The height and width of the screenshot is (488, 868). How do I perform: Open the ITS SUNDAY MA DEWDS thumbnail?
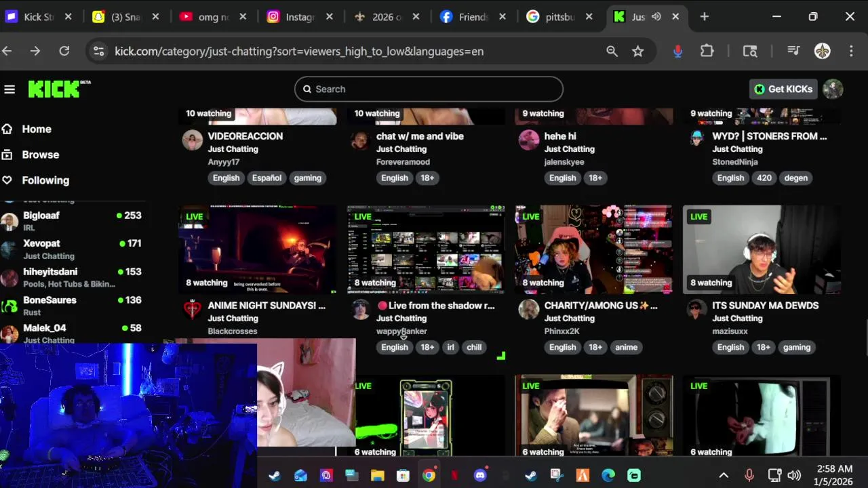[x=762, y=249]
